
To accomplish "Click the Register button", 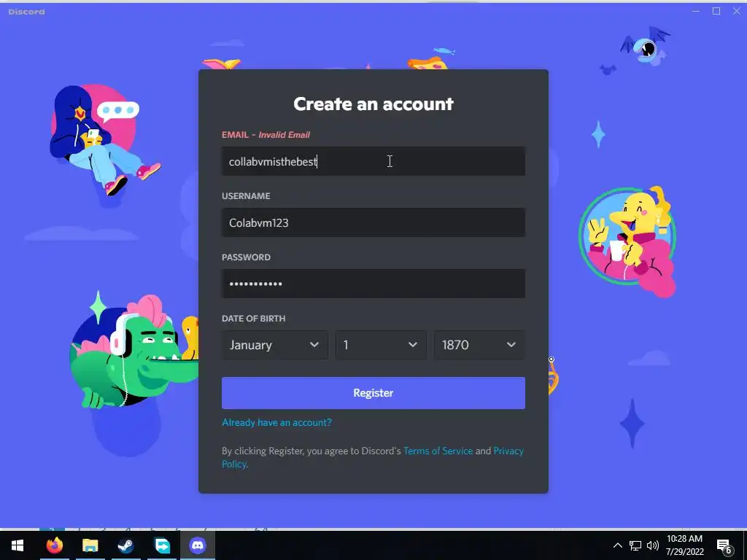I will 373,393.
